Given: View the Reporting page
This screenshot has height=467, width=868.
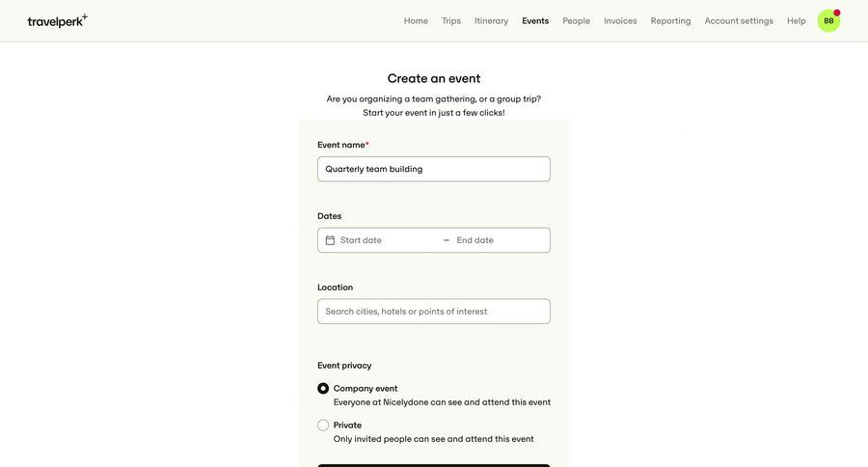Looking at the screenshot, I should [x=670, y=21].
